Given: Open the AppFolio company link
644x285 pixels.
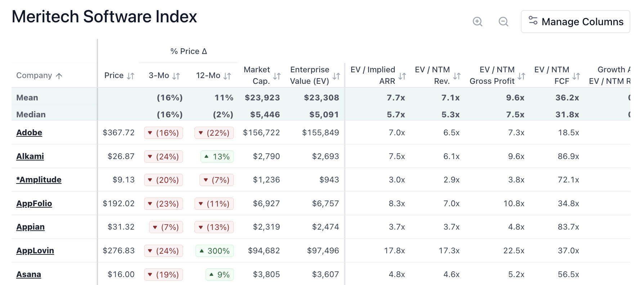Looking at the screenshot, I should [34, 203].
